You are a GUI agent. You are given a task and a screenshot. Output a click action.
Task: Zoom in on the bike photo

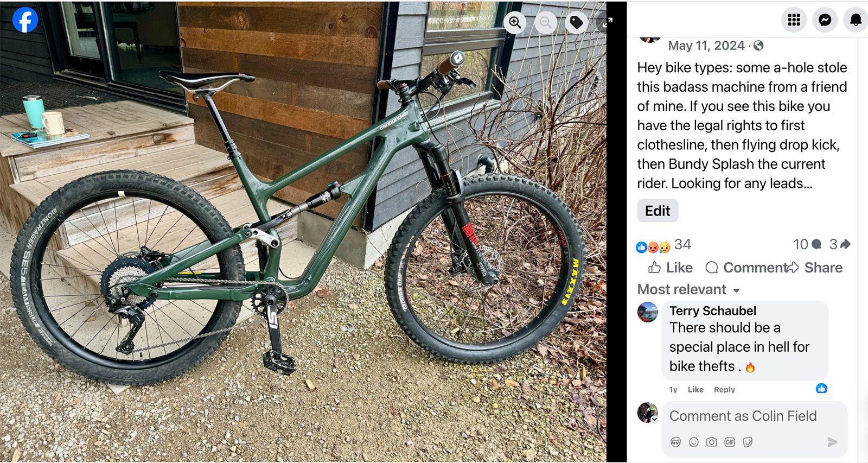[515, 23]
